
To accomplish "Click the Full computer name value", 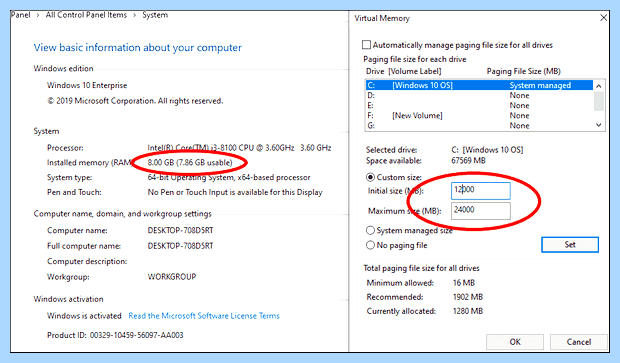I will coord(180,246).
